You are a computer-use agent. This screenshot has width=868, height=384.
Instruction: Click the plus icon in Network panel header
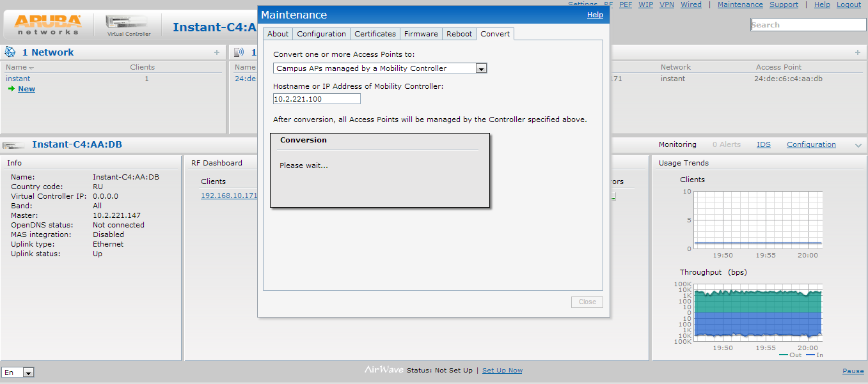[217, 52]
